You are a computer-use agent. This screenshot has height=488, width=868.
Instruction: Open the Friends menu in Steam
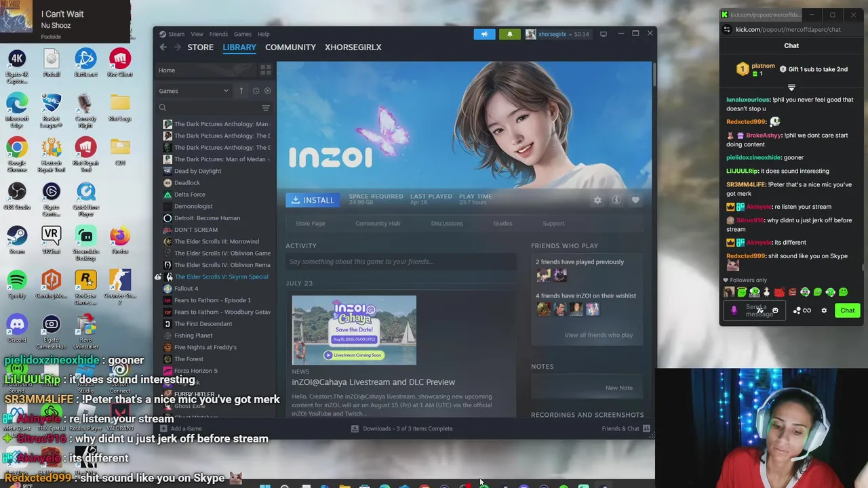218,34
